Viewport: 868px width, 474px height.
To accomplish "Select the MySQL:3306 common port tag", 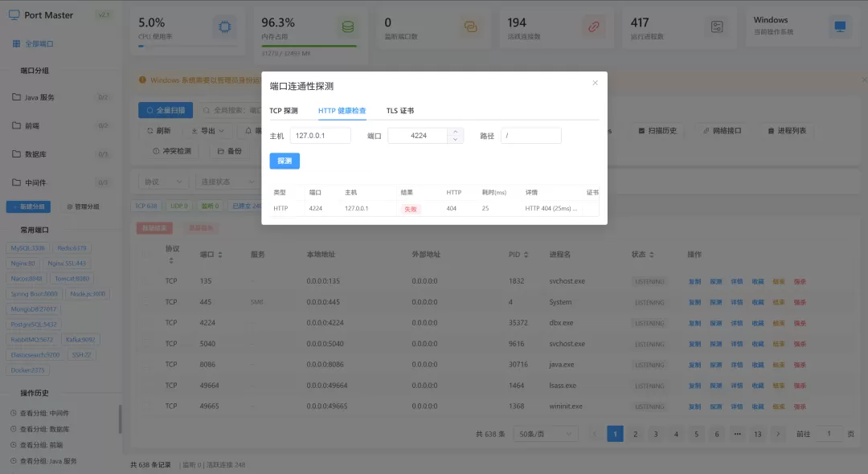I will coord(27,248).
